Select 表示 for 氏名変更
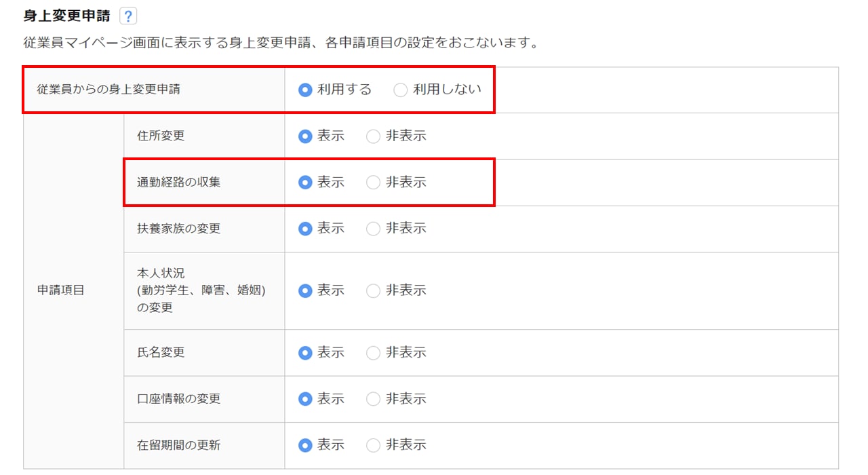This screenshot has height=475, width=868. 306,353
